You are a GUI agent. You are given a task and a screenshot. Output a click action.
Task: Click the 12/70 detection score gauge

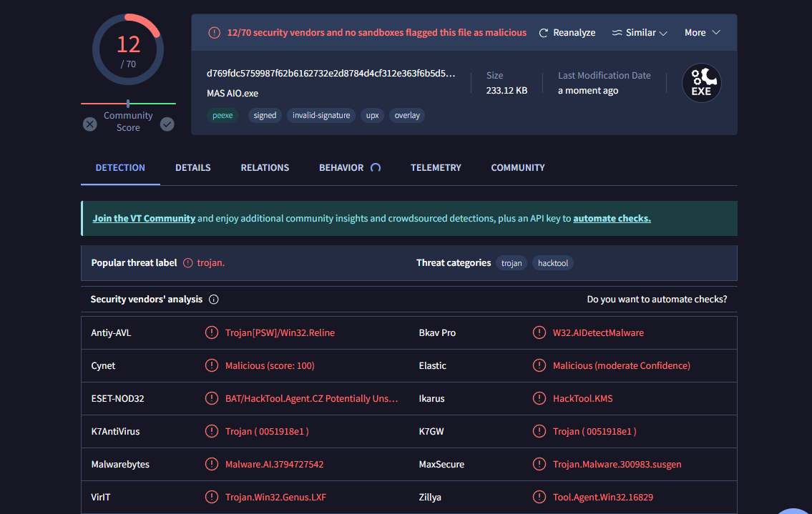coord(128,50)
